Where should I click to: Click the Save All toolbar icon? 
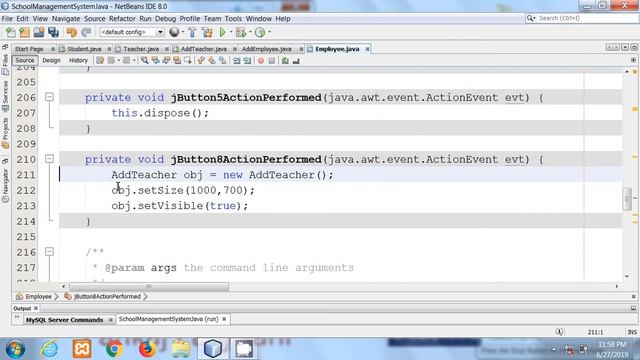[x=53, y=32]
